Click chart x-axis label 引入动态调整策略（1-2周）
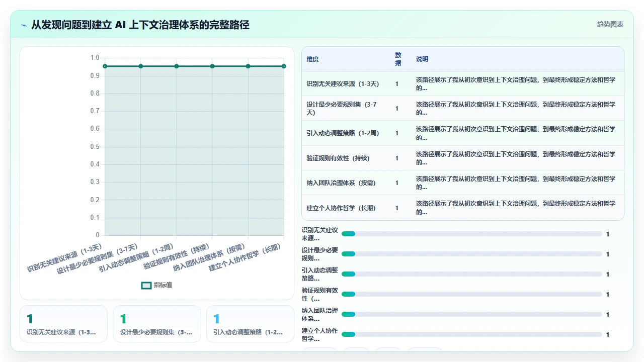 point(136,258)
